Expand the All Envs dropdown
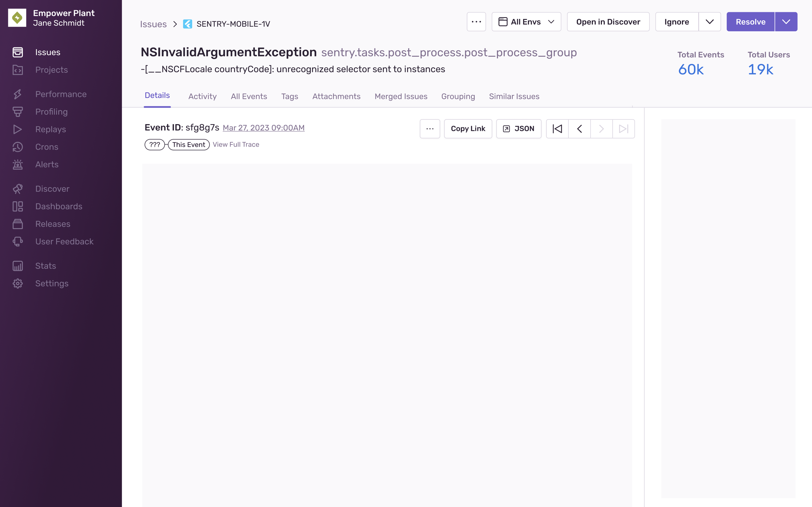Screen dimensions: 812x507 coord(526,21)
